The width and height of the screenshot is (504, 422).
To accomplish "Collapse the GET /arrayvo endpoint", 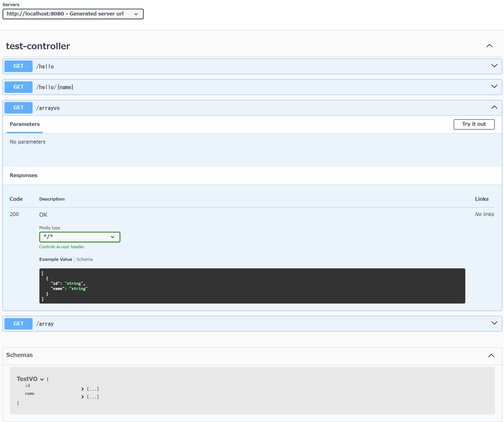I will tap(494, 107).
